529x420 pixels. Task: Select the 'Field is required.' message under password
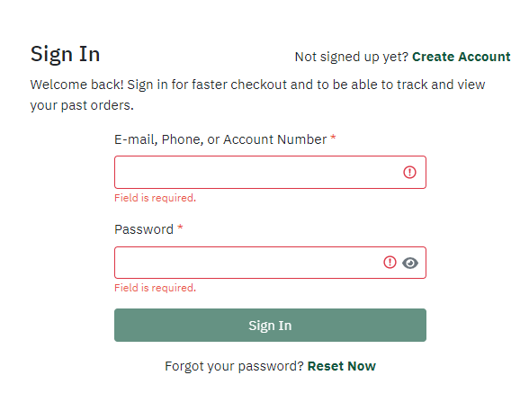click(x=155, y=288)
